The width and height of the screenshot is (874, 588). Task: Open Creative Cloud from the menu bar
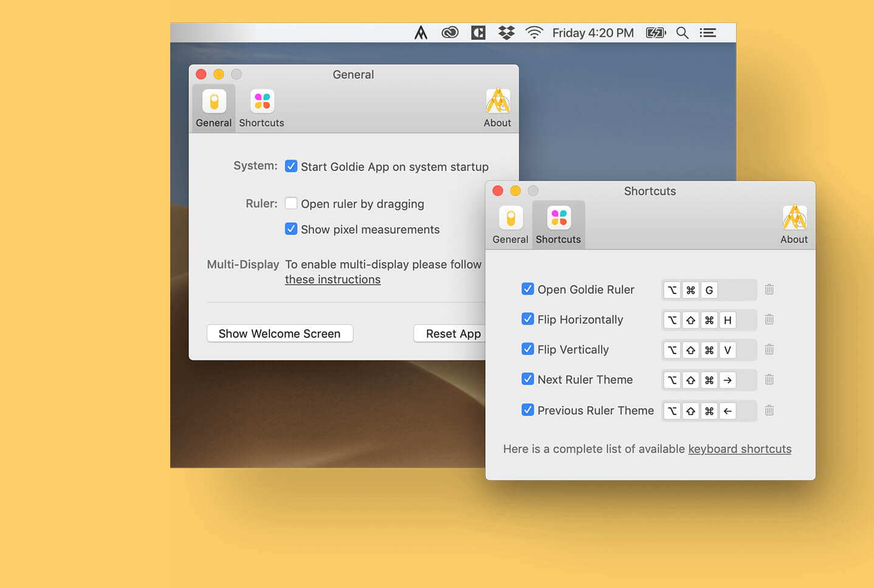(450, 33)
